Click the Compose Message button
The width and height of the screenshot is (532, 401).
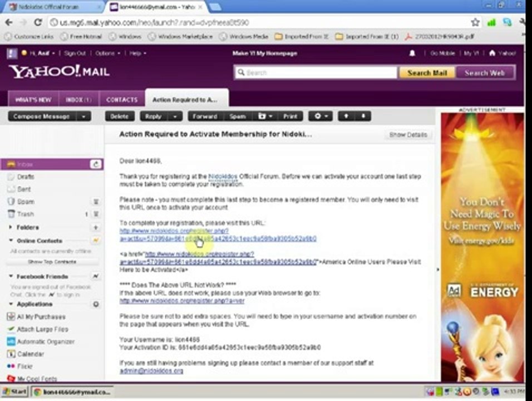[x=42, y=116]
